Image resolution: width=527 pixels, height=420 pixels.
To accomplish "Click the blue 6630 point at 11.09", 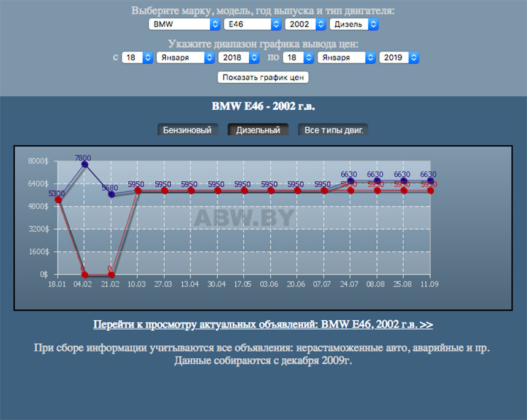I will coord(431,181).
